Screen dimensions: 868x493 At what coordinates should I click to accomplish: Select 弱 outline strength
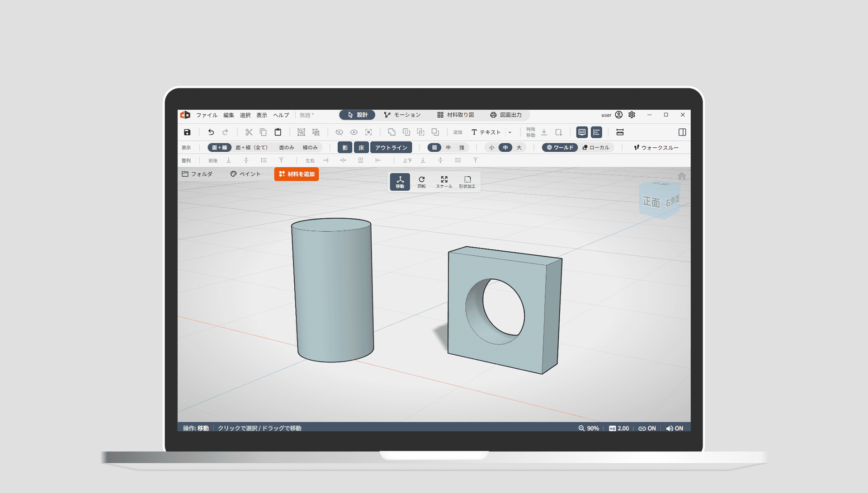point(434,148)
